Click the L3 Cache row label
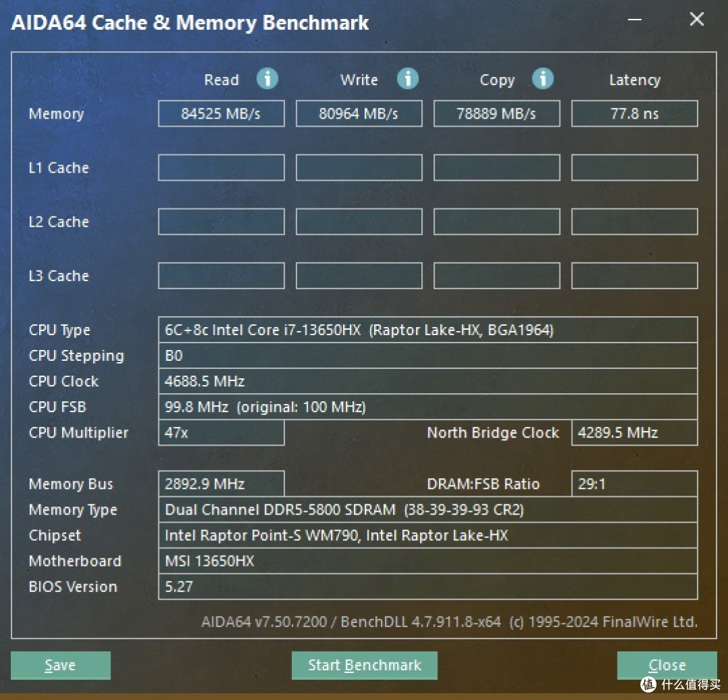The height and width of the screenshot is (700, 728). 59,275
